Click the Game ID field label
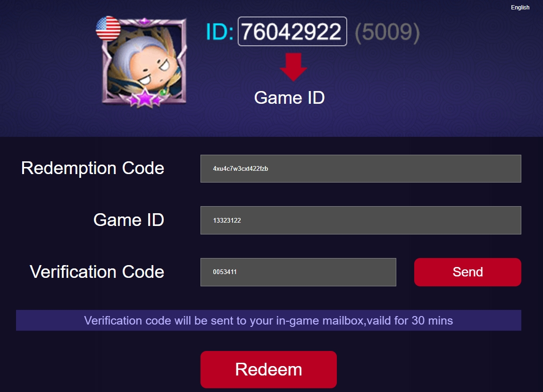 tap(128, 220)
